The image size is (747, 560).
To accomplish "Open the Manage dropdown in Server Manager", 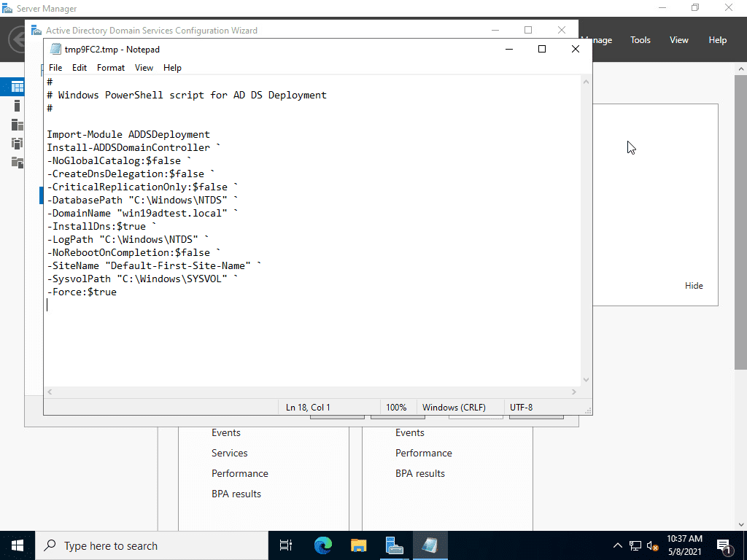I will (596, 40).
